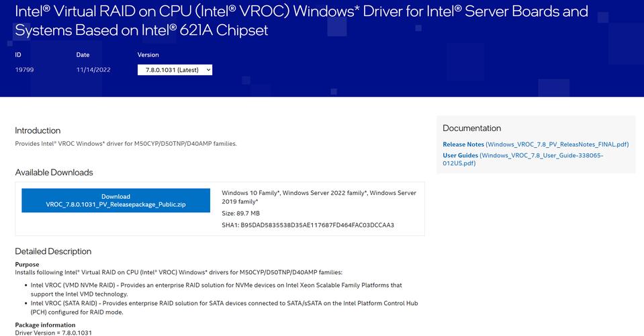Click the Introduction heading
The width and height of the screenshot is (644, 336).
click(x=38, y=130)
